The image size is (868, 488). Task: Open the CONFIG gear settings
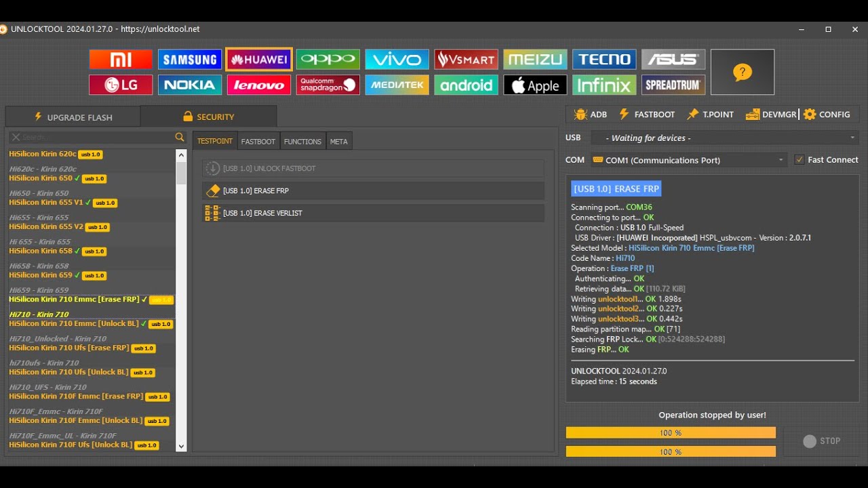(827, 115)
